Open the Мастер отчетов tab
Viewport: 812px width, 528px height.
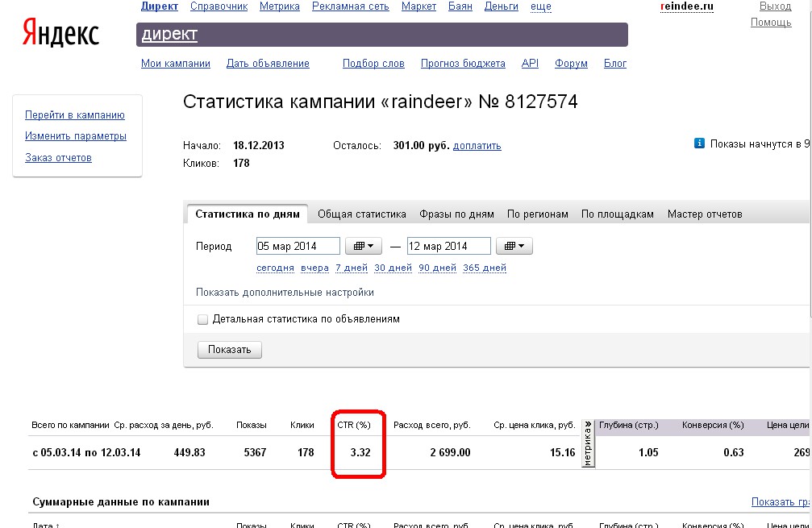tap(705, 214)
